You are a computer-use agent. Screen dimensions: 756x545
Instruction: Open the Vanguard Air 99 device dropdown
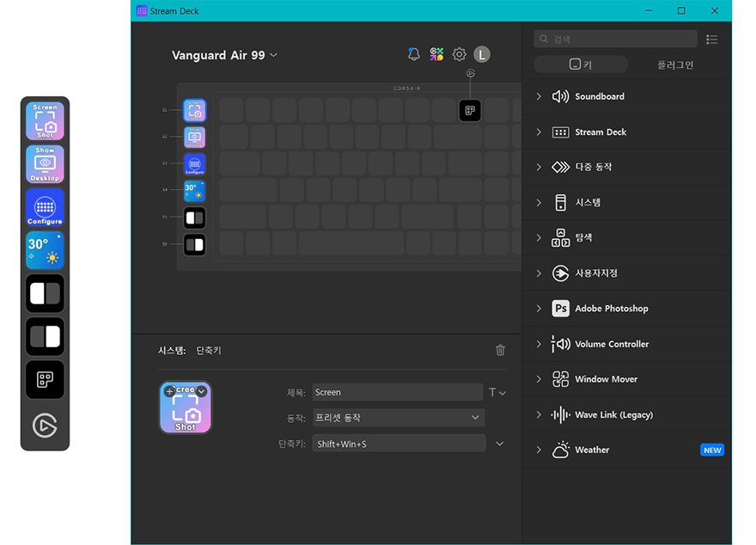[225, 55]
